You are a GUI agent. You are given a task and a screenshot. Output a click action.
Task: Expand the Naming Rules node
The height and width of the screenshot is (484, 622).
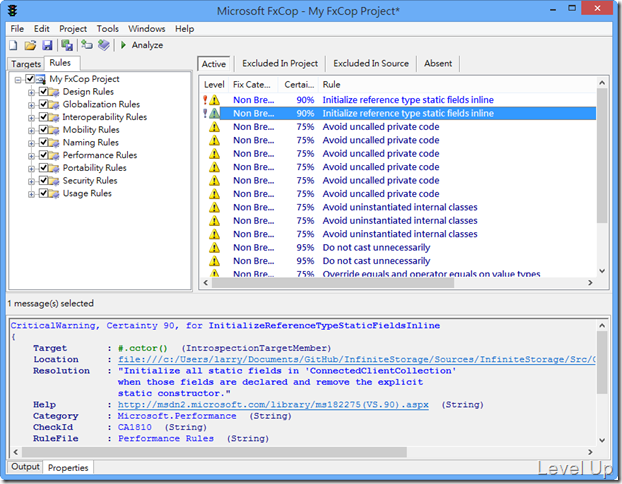pos(31,144)
